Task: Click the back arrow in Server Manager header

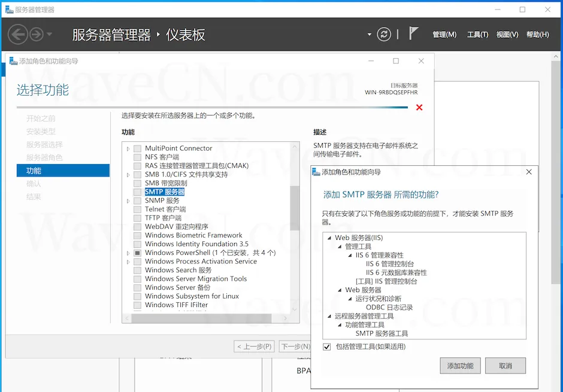Action: (x=17, y=35)
